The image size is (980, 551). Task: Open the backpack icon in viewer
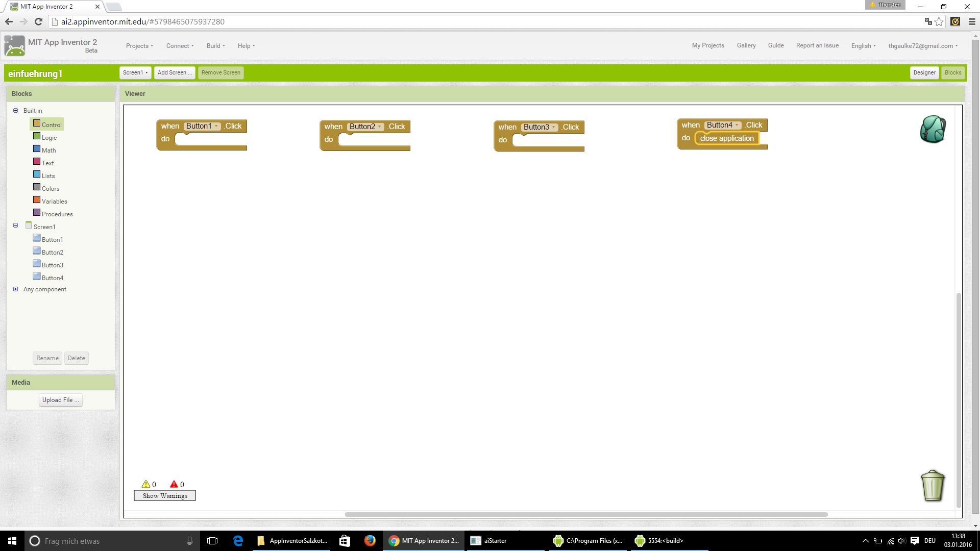point(933,129)
